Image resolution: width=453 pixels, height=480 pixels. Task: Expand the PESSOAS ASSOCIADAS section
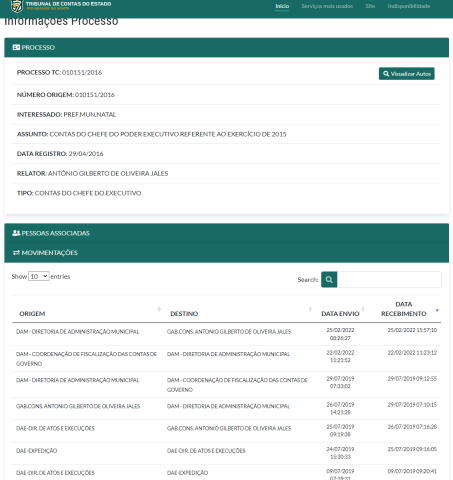tap(226, 233)
